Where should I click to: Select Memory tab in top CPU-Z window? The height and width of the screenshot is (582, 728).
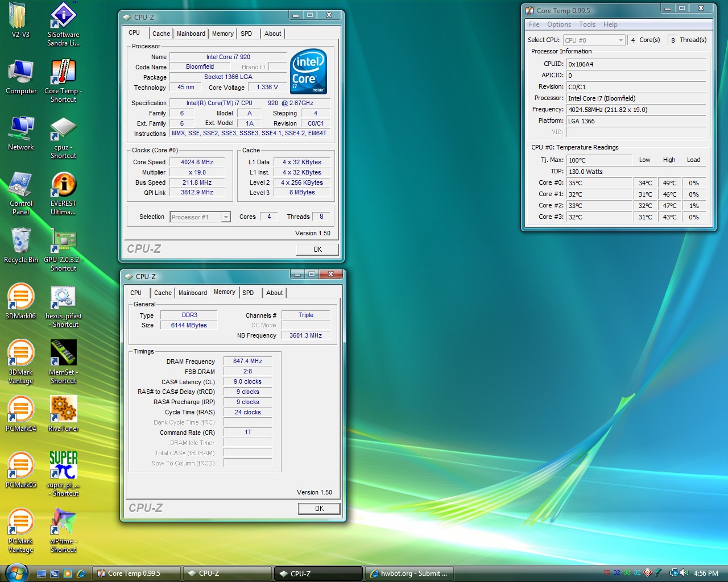(222, 34)
